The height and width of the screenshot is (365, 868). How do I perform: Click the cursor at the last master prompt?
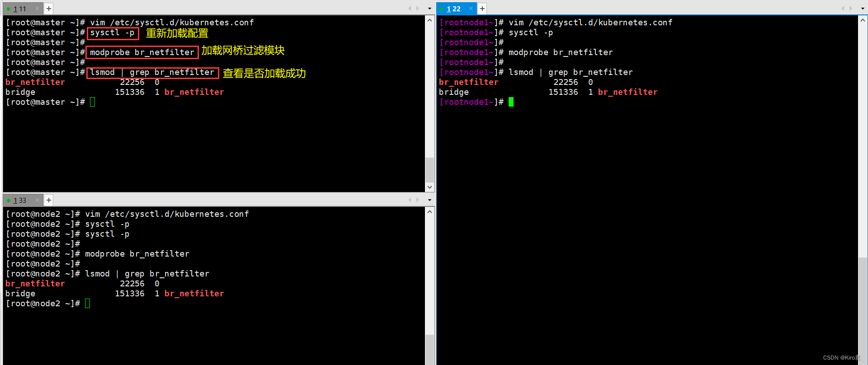(x=92, y=102)
